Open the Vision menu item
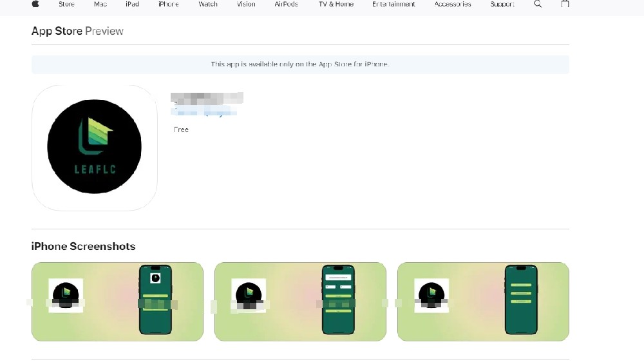Screen dimensions: 644x364 [246, 4]
